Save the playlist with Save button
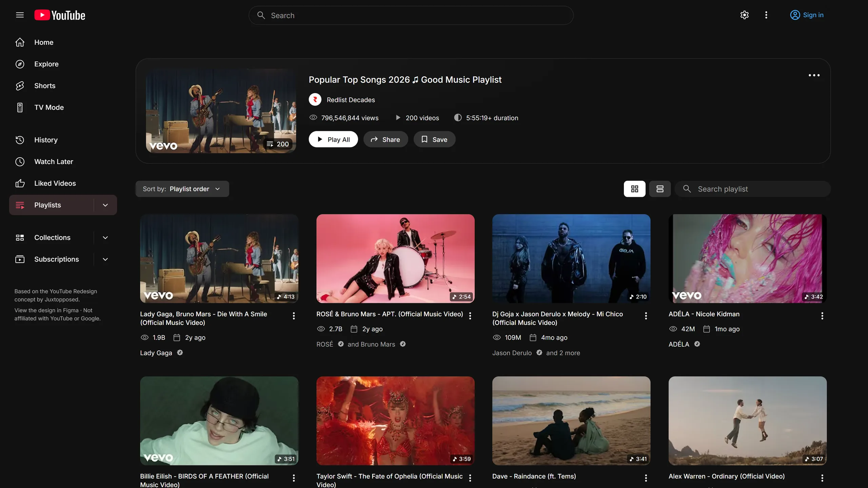The height and width of the screenshot is (488, 868). (434, 139)
